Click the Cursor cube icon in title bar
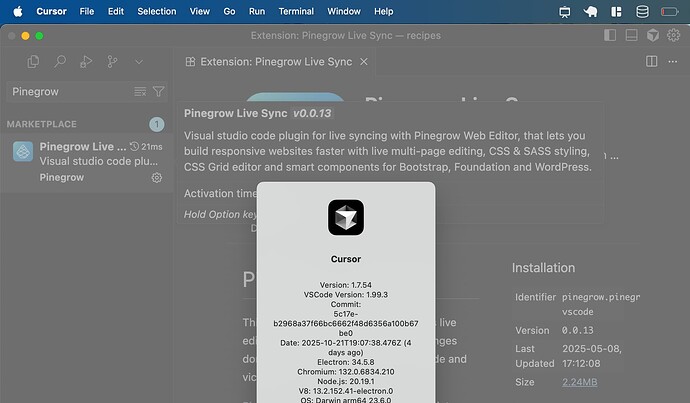The image size is (690, 403). [653, 35]
